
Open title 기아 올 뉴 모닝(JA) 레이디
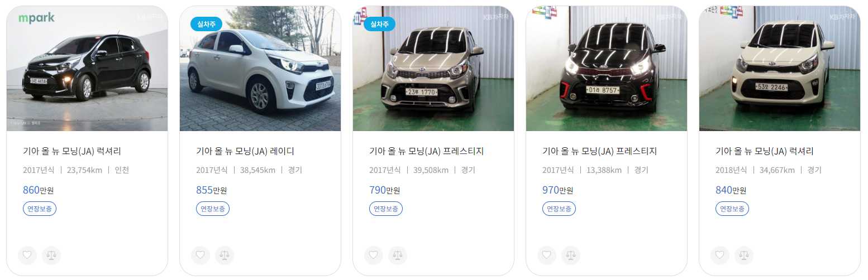245,151
